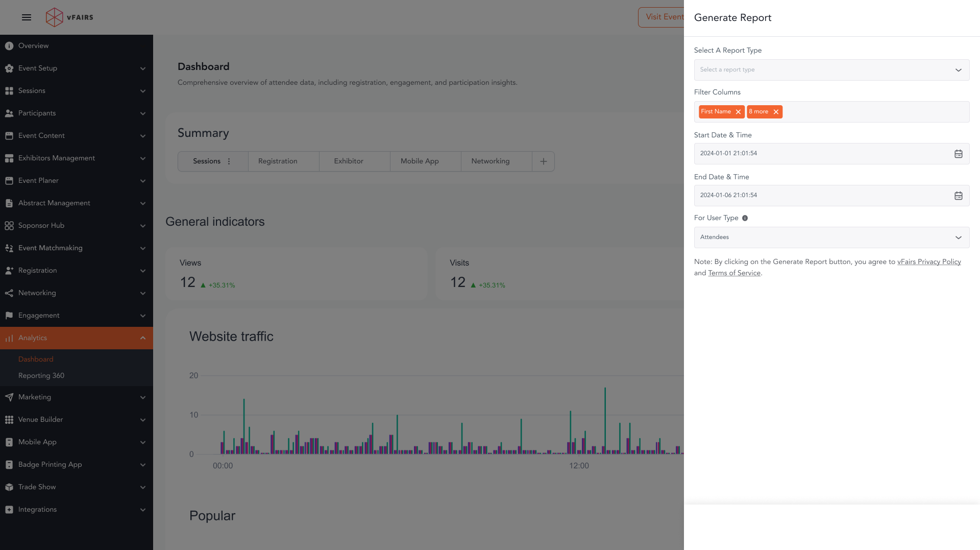Open Start Date calendar picker icon
This screenshot has height=550, width=980.
[x=958, y=154]
